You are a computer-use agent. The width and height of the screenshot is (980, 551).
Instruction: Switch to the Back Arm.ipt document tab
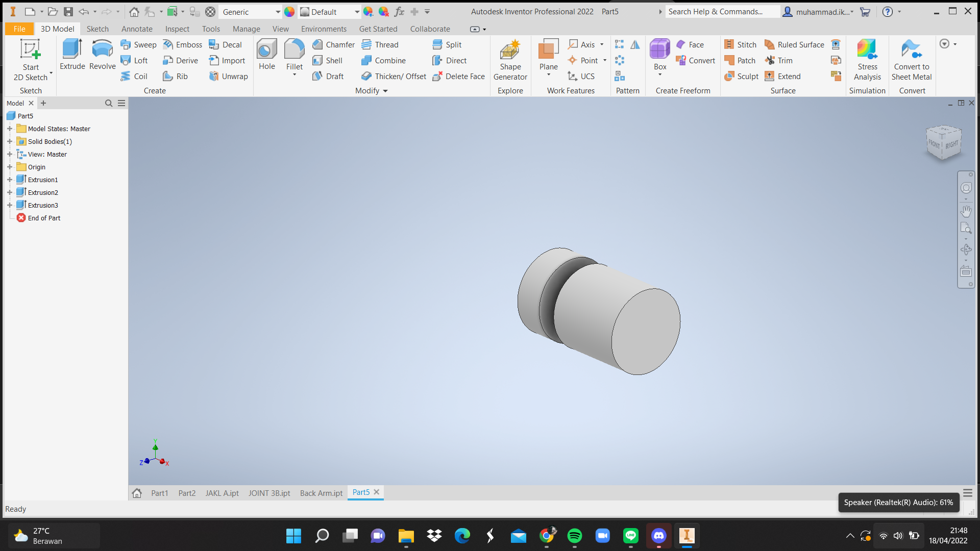(x=321, y=493)
